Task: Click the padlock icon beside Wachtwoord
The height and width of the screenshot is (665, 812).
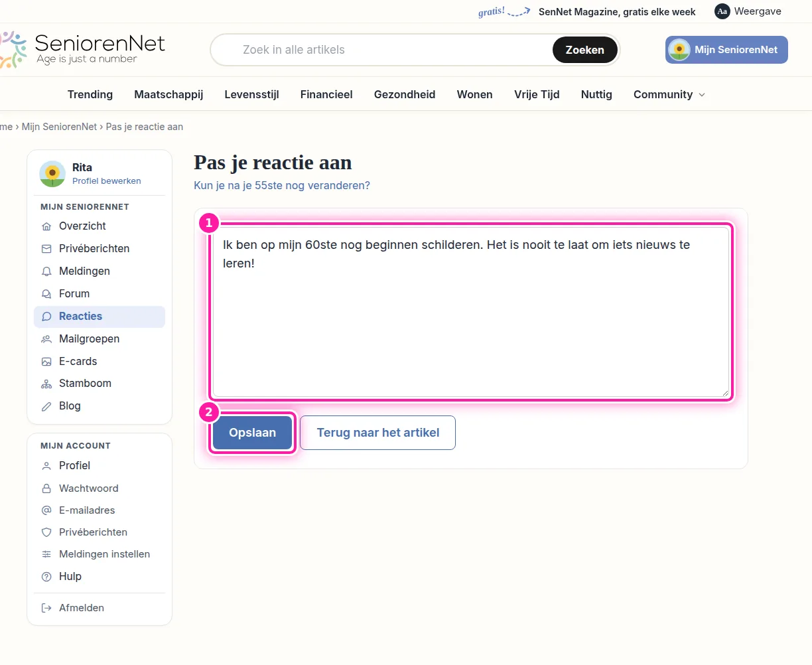Action: click(x=46, y=488)
